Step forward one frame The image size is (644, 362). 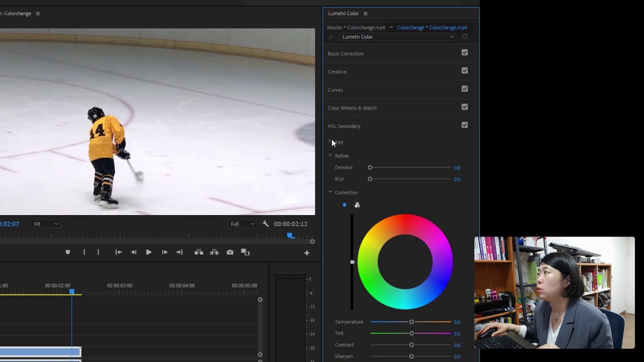click(x=165, y=252)
